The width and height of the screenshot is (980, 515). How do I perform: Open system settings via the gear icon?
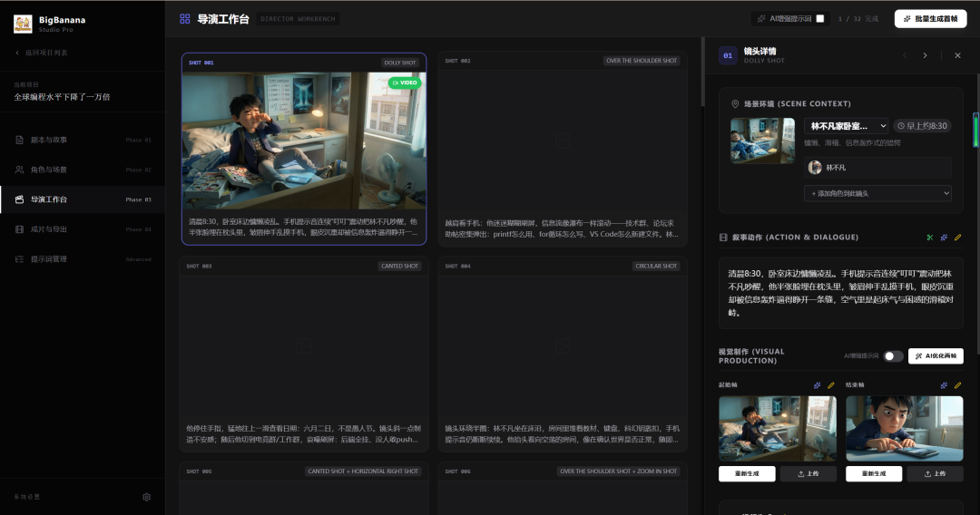coord(147,497)
